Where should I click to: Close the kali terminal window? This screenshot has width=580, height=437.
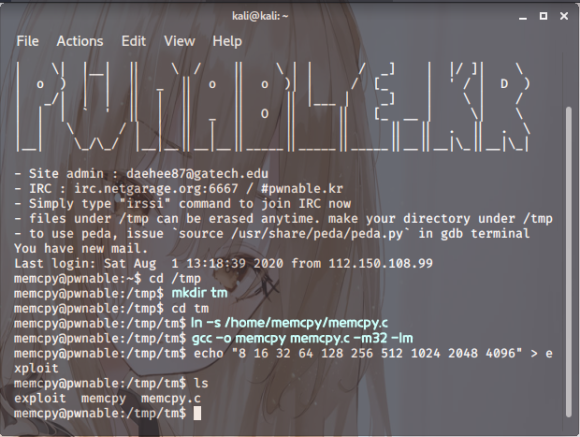coord(564,16)
